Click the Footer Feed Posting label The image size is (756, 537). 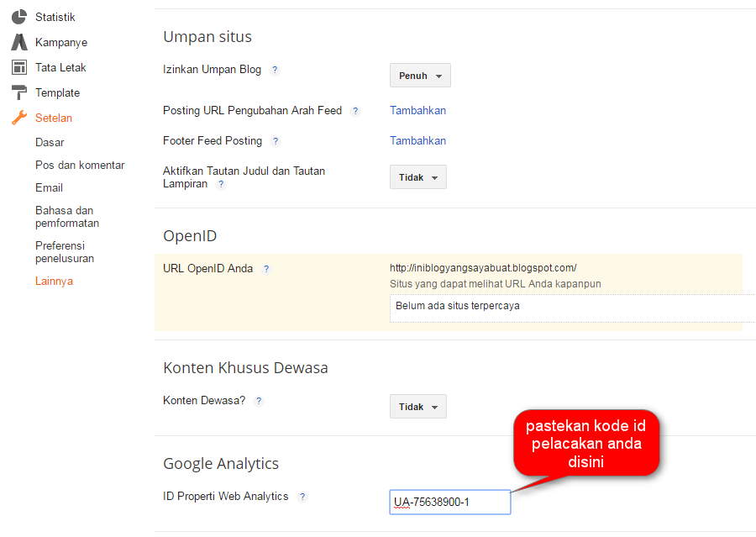213,141
